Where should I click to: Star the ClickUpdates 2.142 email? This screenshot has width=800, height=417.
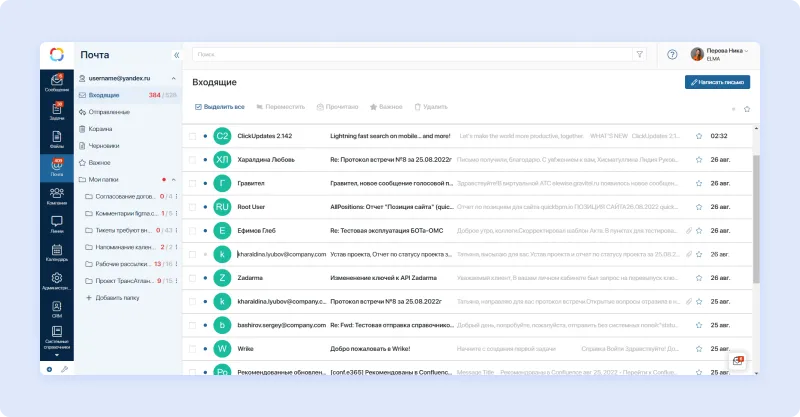click(x=699, y=135)
